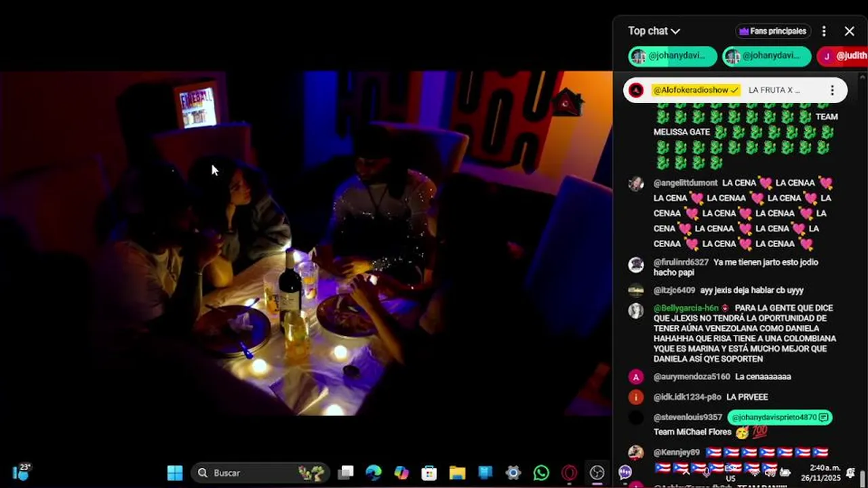Image resolution: width=868 pixels, height=488 pixels.
Task: Click the @angelittdumont username
Action: click(686, 183)
